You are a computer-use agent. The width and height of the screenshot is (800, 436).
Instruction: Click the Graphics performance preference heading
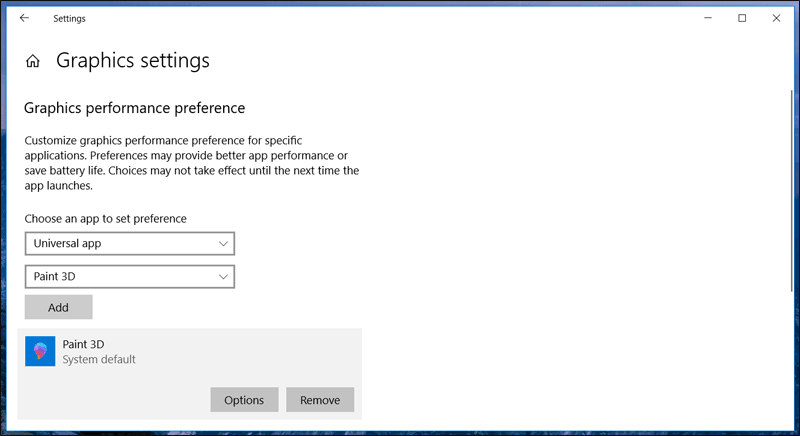point(135,108)
